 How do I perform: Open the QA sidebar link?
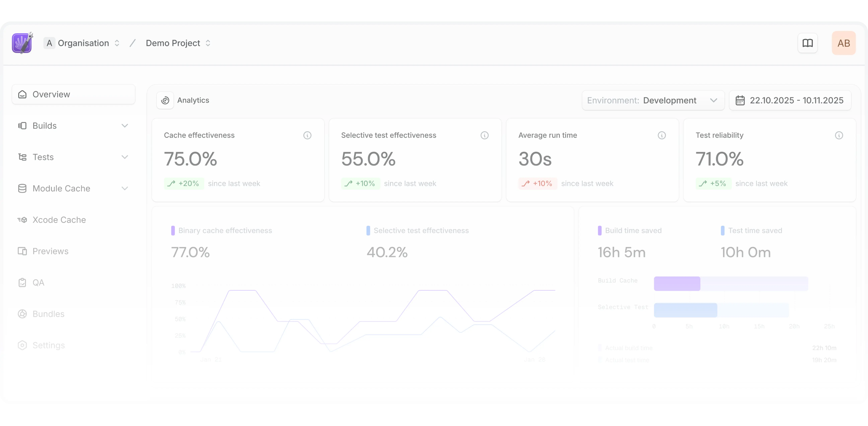click(x=38, y=283)
